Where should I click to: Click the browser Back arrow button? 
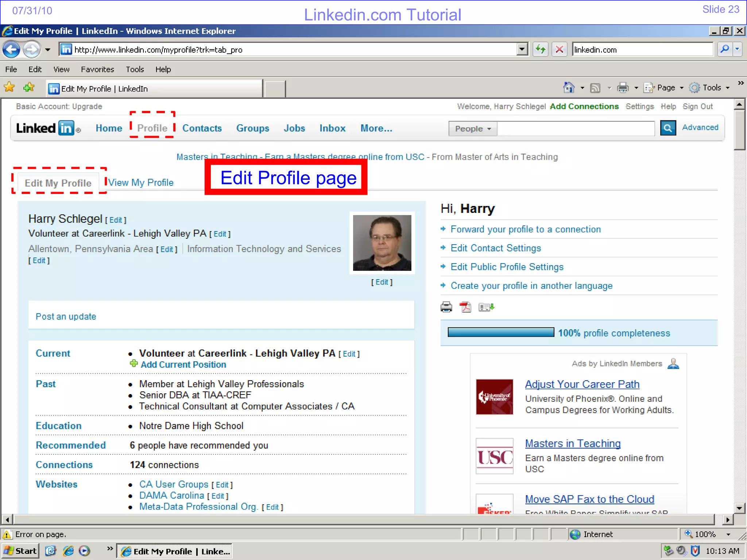pos(11,49)
